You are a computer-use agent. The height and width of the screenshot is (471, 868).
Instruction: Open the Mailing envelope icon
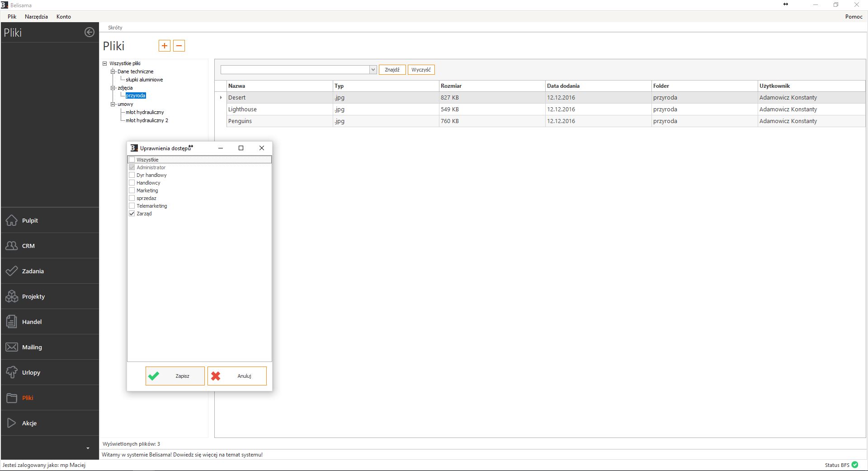pos(12,347)
